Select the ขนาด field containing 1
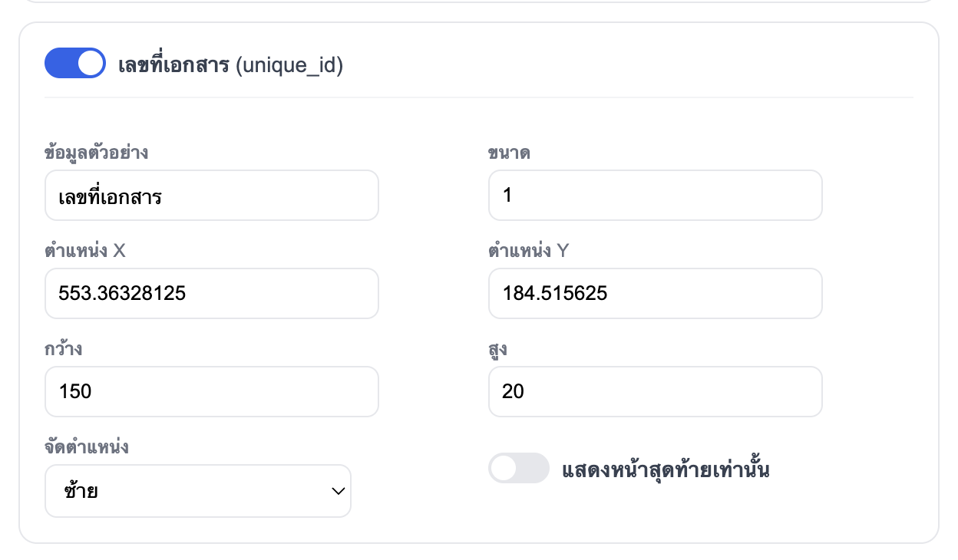This screenshot has width=958, height=560. pyautogui.click(x=655, y=195)
